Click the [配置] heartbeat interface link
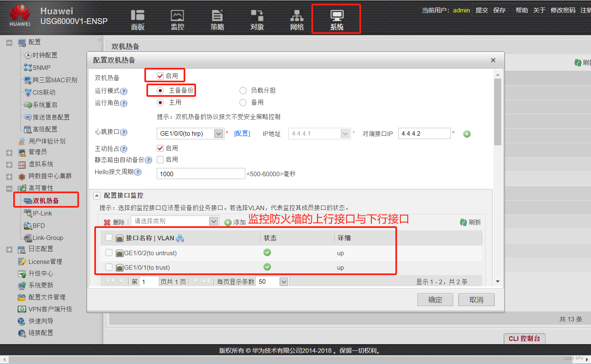591x364 pixels. click(242, 134)
